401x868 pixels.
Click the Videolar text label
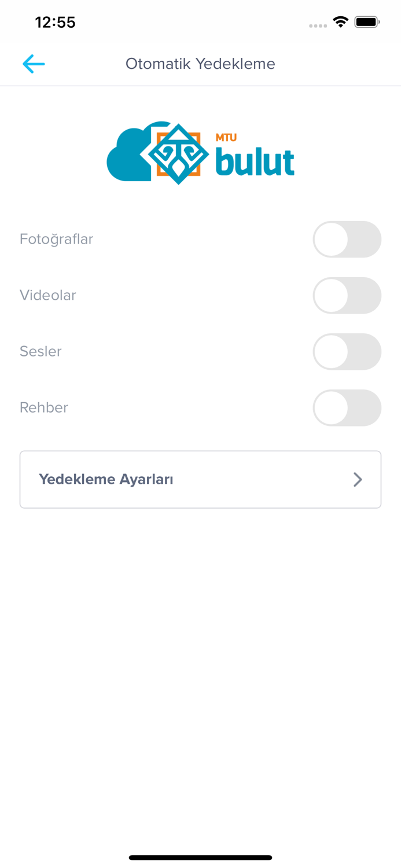click(x=47, y=295)
